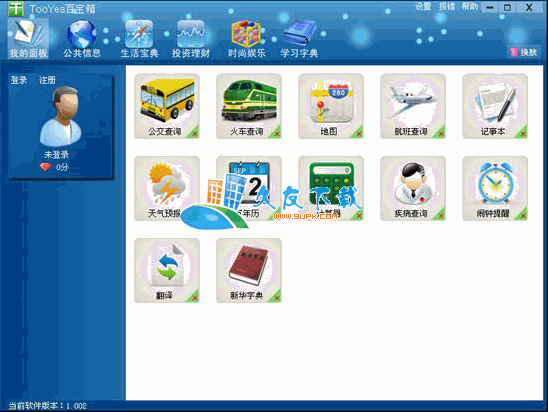The width and height of the screenshot is (548, 412).
Task: Select the 投资理财 tab
Action: click(191, 38)
